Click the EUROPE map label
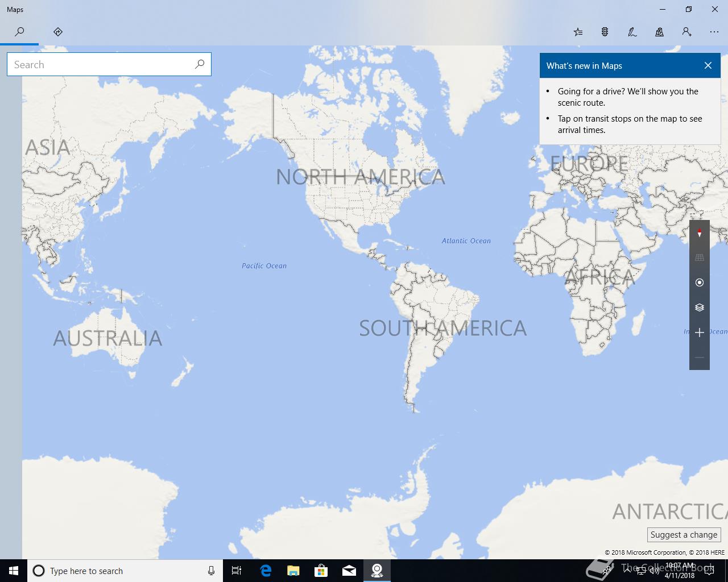Image resolution: width=728 pixels, height=582 pixels. click(589, 164)
